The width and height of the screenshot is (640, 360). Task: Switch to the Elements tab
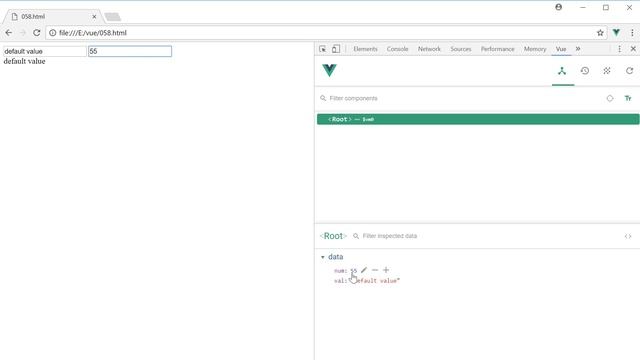coord(365,49)
